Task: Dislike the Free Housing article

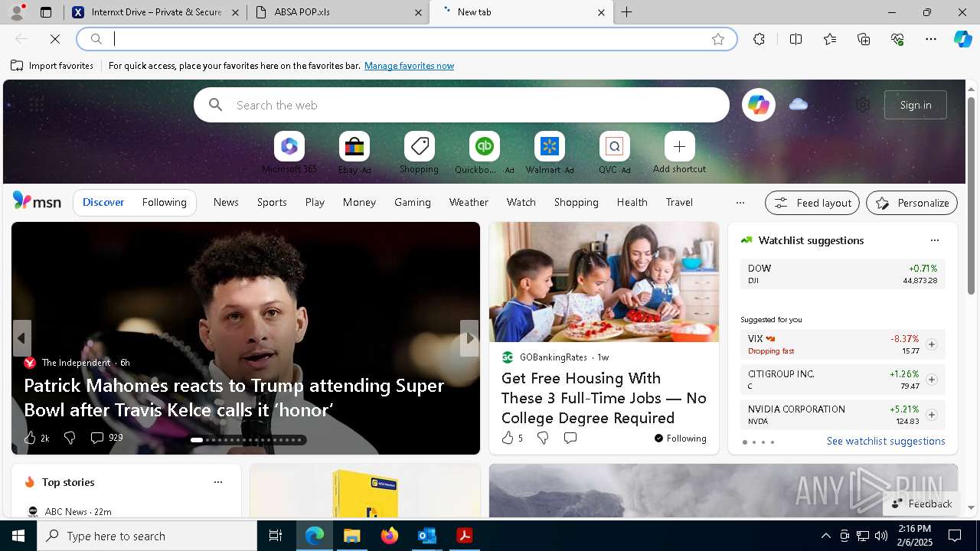Action: pos(543,438)
